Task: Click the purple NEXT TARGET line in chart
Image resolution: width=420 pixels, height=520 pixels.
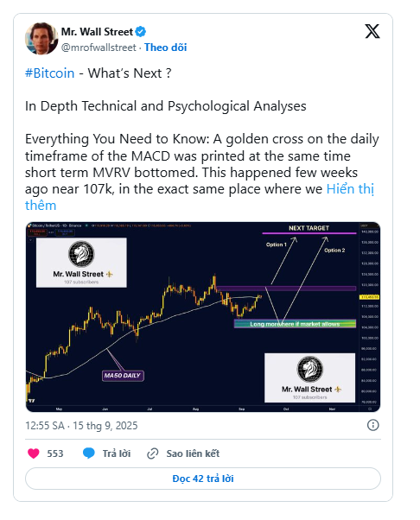Action: tap(309, 233)
